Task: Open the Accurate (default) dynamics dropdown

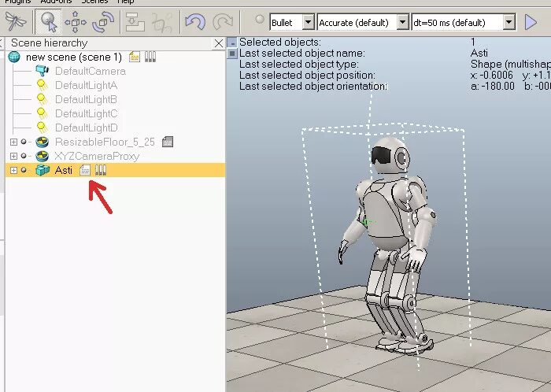Action: [403, 23]
